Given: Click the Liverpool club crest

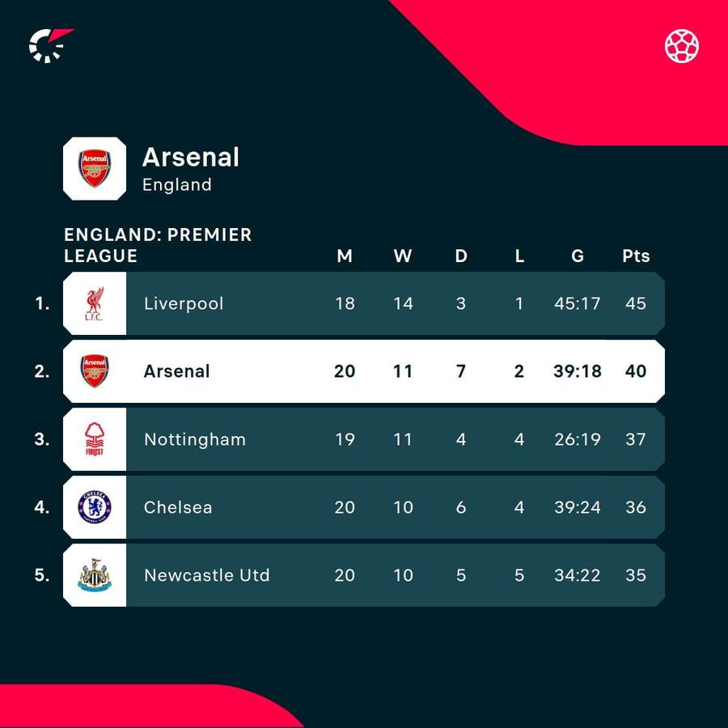Looking at the screenshot, I should click(x=95, y=303).
